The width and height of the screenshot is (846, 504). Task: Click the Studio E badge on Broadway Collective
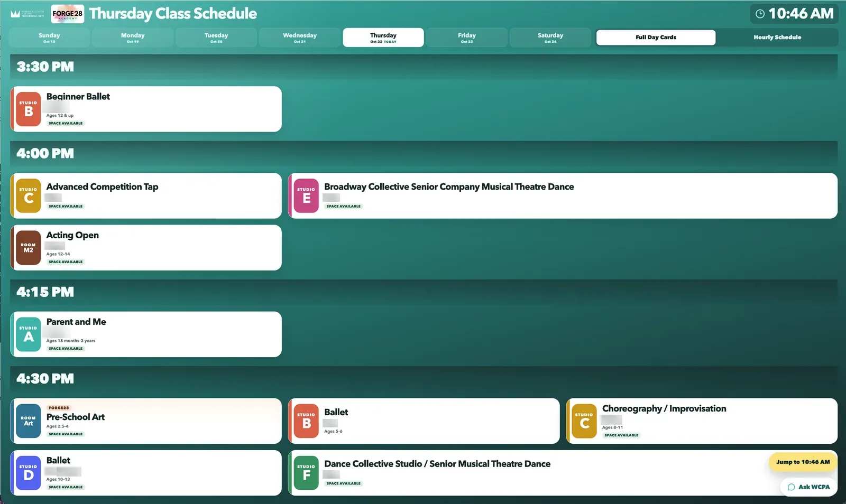coord(306,196)
